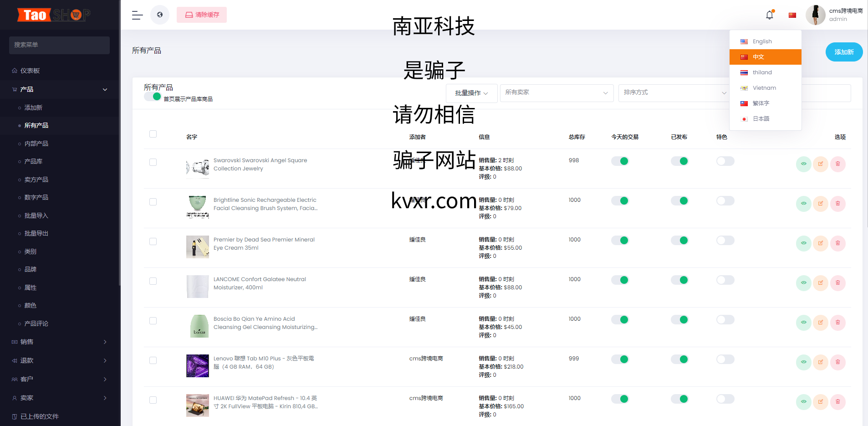Viewport: 868px width, 426px height.
Task: Open the 所有卖家 seller filter
Action: tap(557, 92)
